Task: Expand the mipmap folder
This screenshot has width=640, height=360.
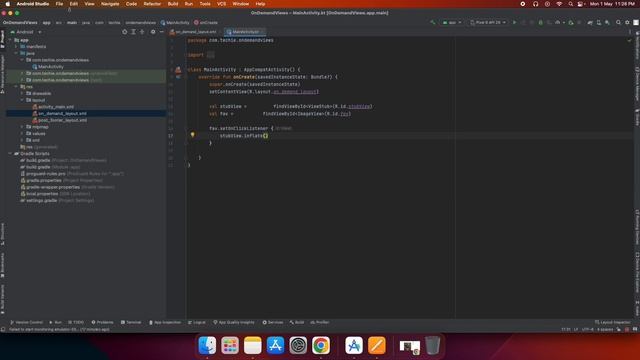Action: (x=22, y=127)
